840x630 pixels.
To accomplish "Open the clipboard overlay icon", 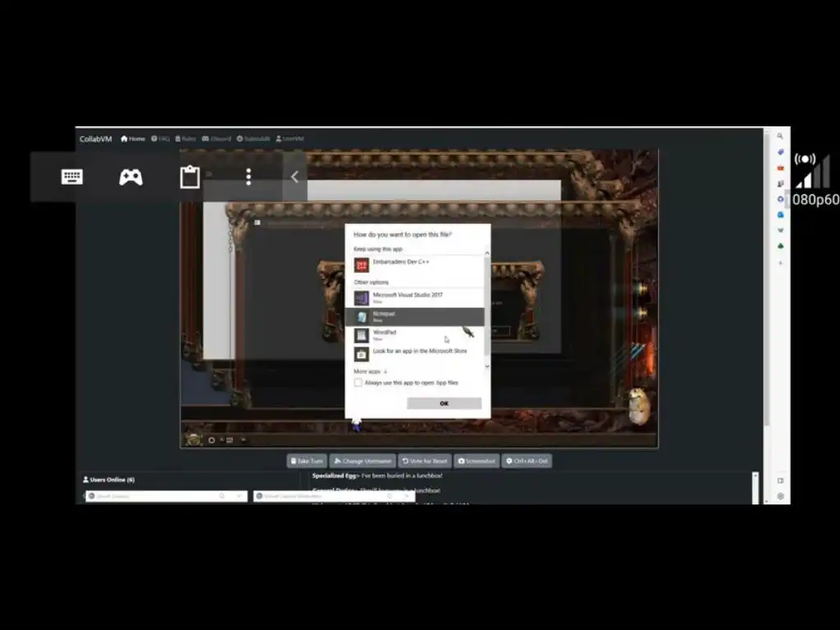I will point(189,177).
